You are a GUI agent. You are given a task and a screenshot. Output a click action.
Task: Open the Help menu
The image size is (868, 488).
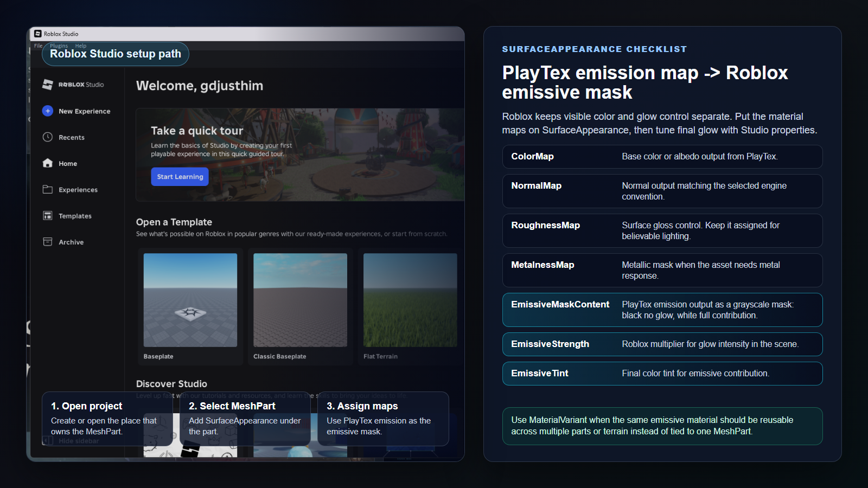[81, 46]
